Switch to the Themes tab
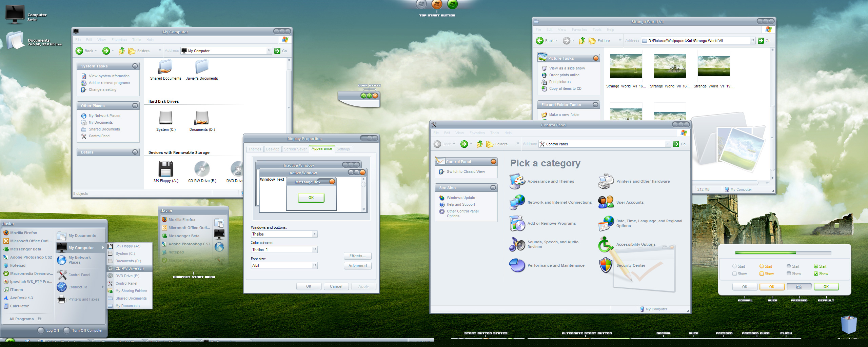Screen dimensions: 868x347 [x=255, y=149]
